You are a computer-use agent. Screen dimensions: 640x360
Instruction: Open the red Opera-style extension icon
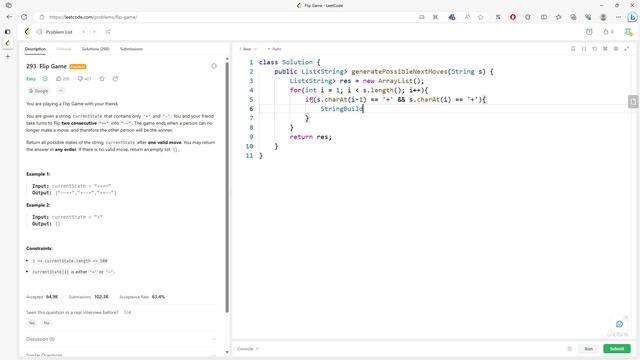point(513,17)
